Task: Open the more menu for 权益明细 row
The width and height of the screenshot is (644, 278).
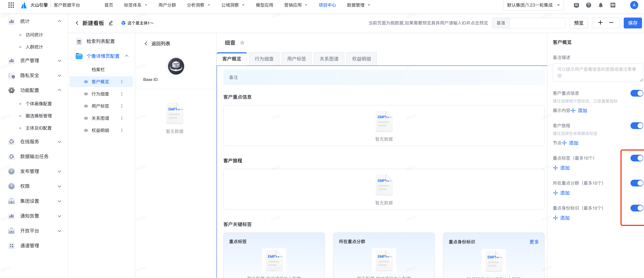Action: 122,130
